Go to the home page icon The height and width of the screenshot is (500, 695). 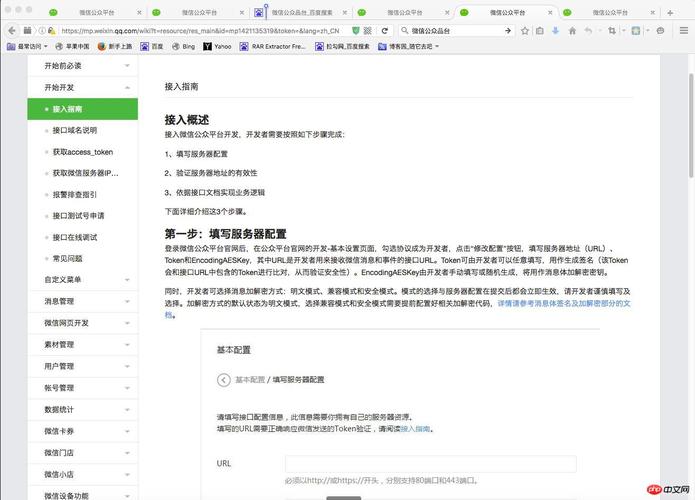[x=572, y=31]
